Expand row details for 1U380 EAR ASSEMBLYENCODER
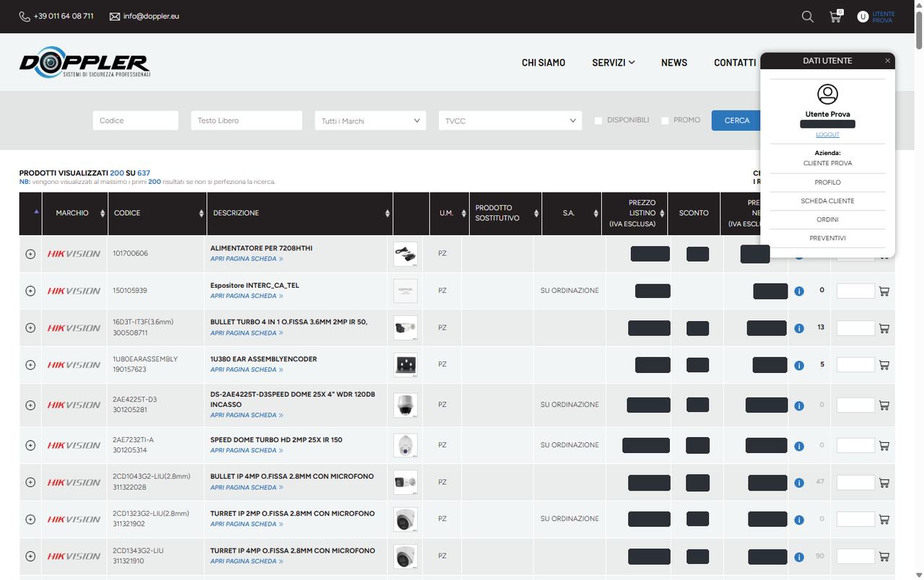 (30, 365)
